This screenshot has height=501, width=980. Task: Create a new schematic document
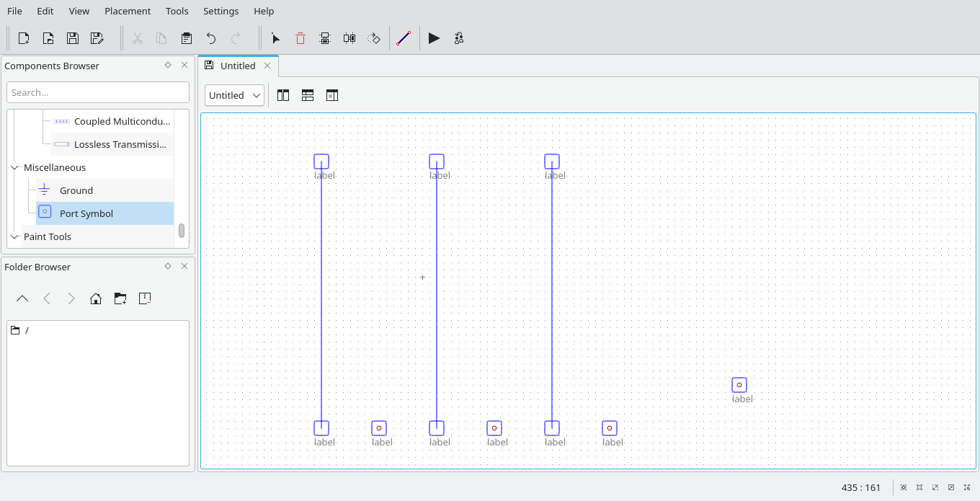pyautogui.click(x=24, y=38)
